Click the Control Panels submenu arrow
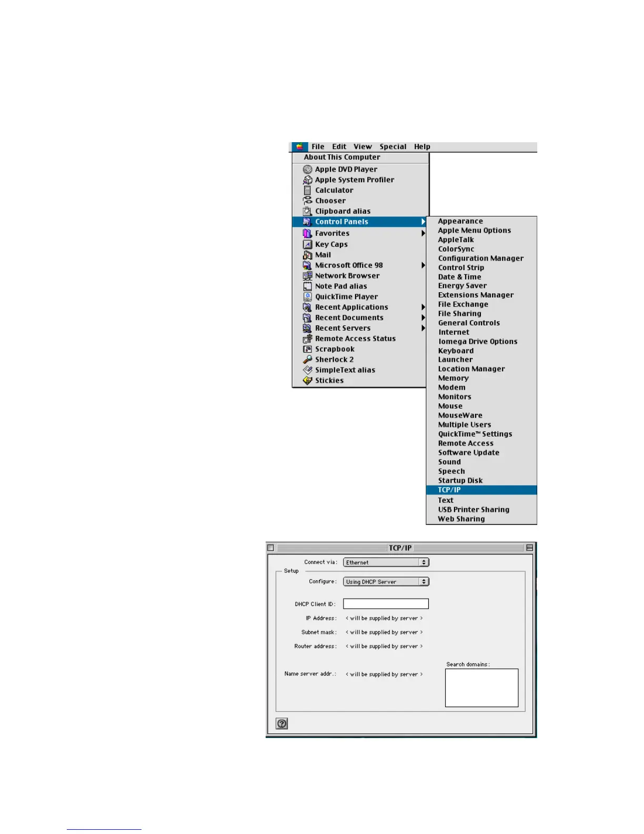The image size is (644, 834). (423, 222)
